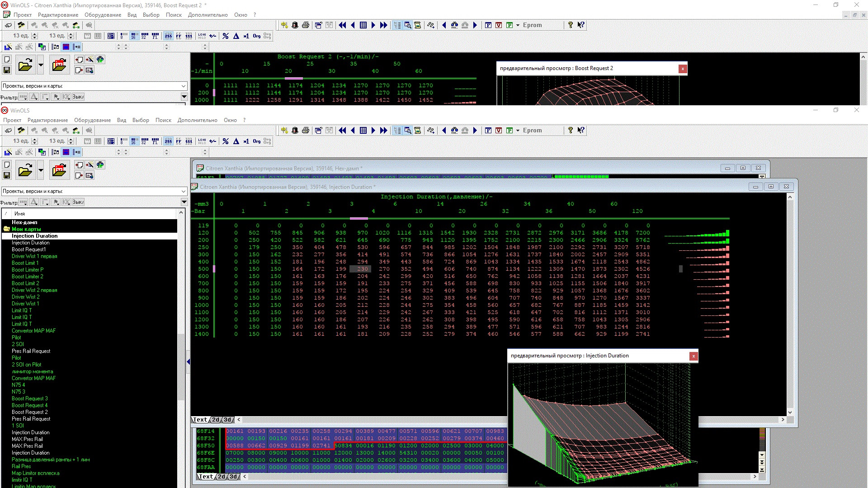Toggle 32-bit view in lower WinOLS toolbar
Image resolution: width=868 pixels, height=488 pixels.
(x=145, y=141)
